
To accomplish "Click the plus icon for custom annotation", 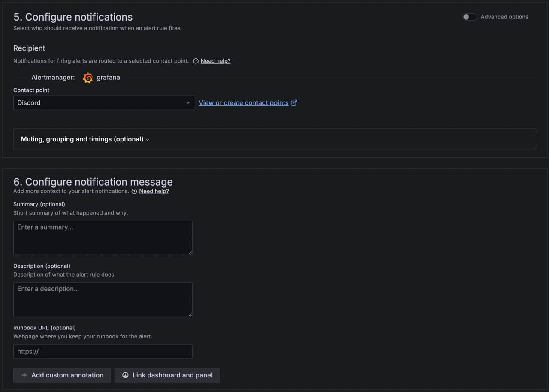I will (24, 375).
